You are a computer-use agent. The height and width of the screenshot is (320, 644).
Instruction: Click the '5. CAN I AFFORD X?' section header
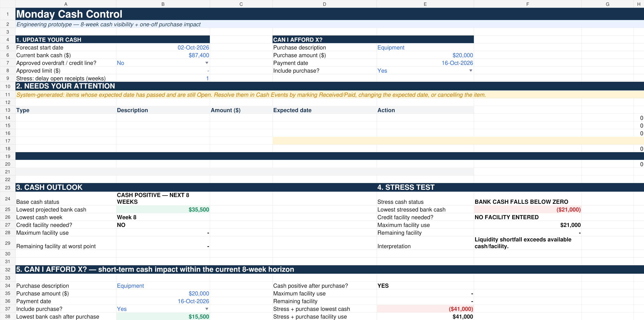click(x=155, y=269)
